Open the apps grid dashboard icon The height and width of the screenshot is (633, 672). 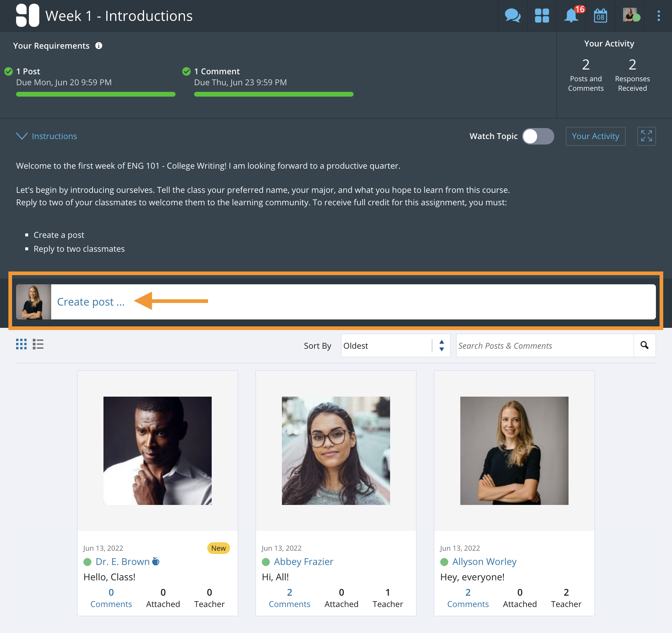[542, 16]
